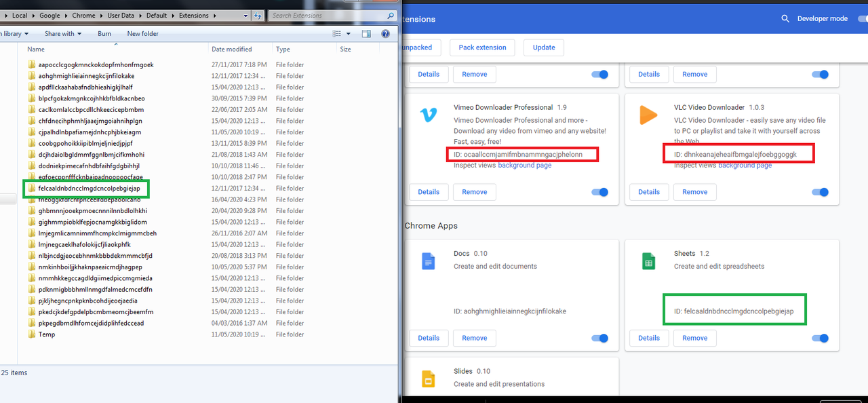Viewport: 868px width, 403px height.
Task: Select folder apdfllckaahabafndbhieahigkjlhalf
Action: (85, 88)
